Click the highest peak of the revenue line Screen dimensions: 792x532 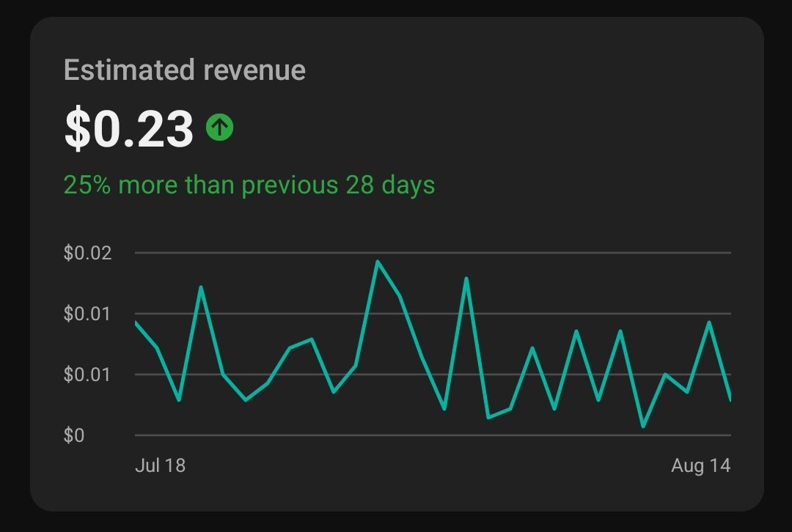tap(378, 262)
